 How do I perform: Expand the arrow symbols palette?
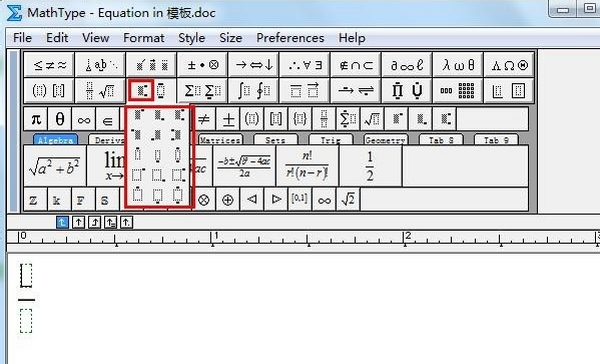[x=254, y=65]
